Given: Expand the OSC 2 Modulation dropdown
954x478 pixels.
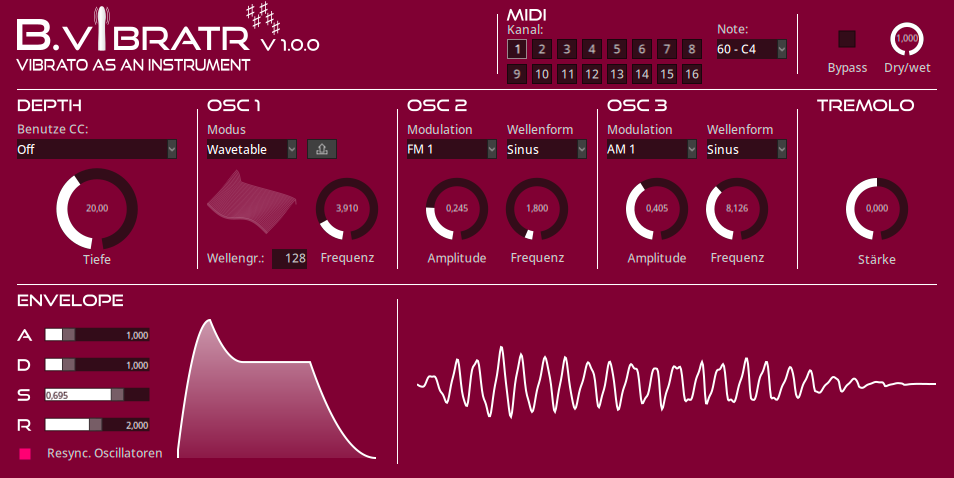Looking at the screenshot, I should (452, 149).
